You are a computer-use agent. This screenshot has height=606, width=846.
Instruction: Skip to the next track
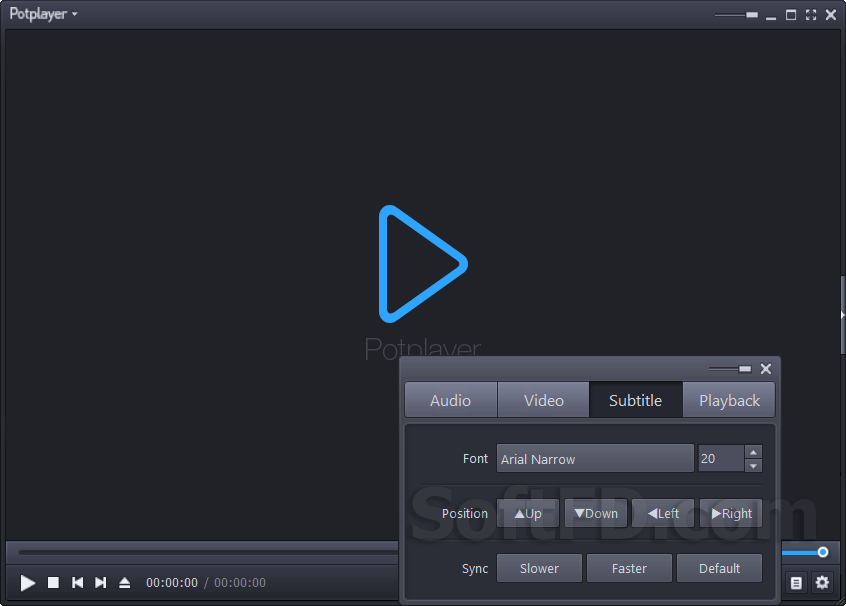tap(100, 582)
